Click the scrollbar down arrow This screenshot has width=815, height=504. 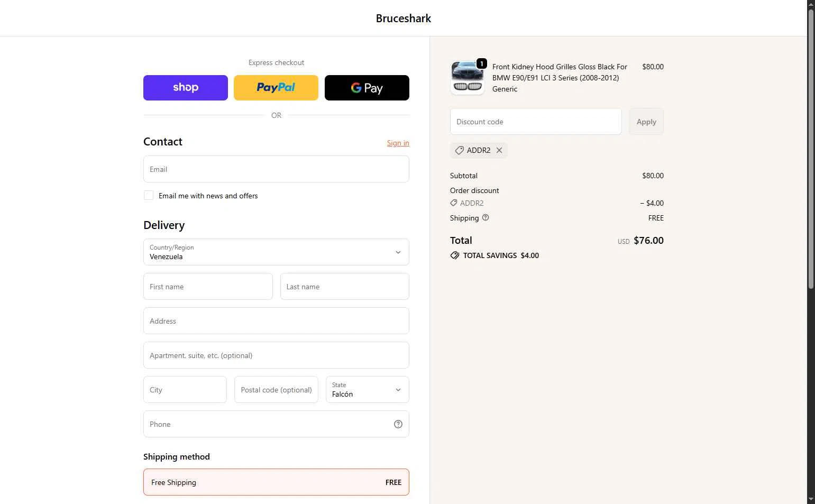811,500
